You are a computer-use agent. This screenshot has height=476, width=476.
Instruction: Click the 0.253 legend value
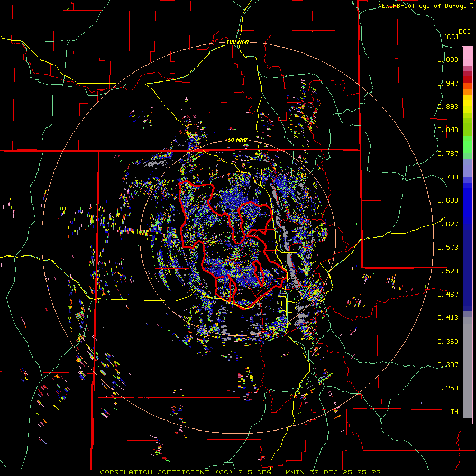448,388
